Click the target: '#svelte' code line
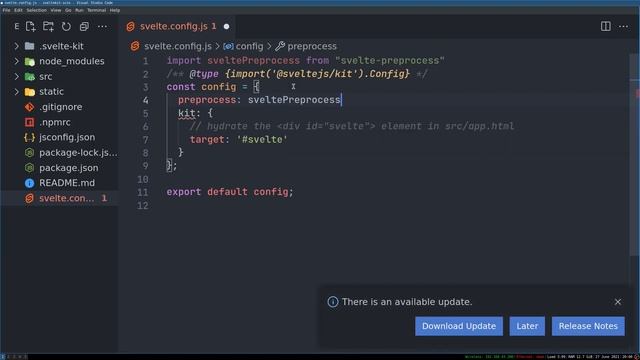This screenshot has height=360, width=640. coord(238,140)
